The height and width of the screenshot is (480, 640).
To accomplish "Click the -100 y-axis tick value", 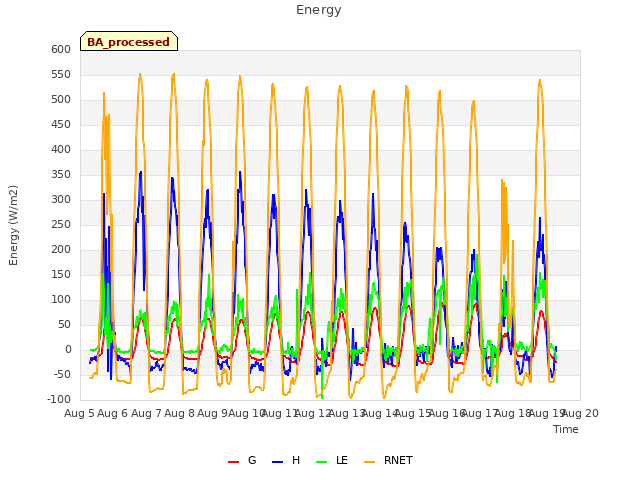I will [x=59, y=400].
